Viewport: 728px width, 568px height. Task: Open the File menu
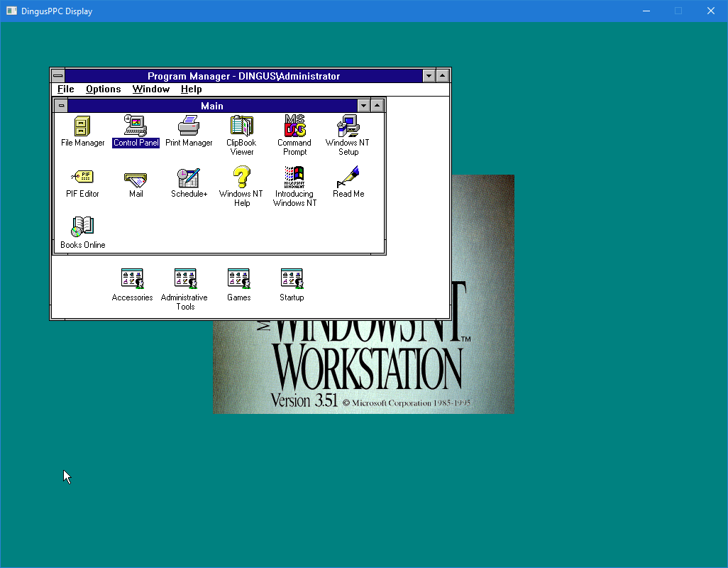pyautogui.click(x=65, y=89)
